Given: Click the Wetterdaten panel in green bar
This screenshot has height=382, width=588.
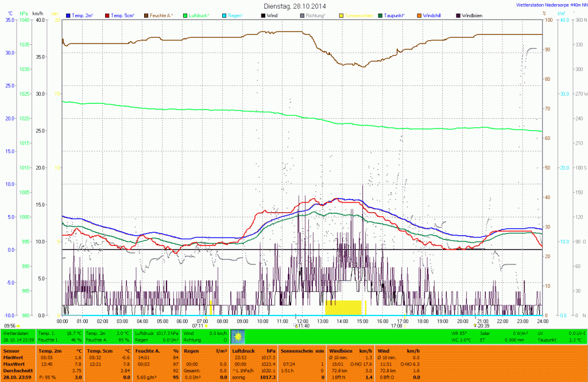Looking at the screenshot, I should [18, 336].
